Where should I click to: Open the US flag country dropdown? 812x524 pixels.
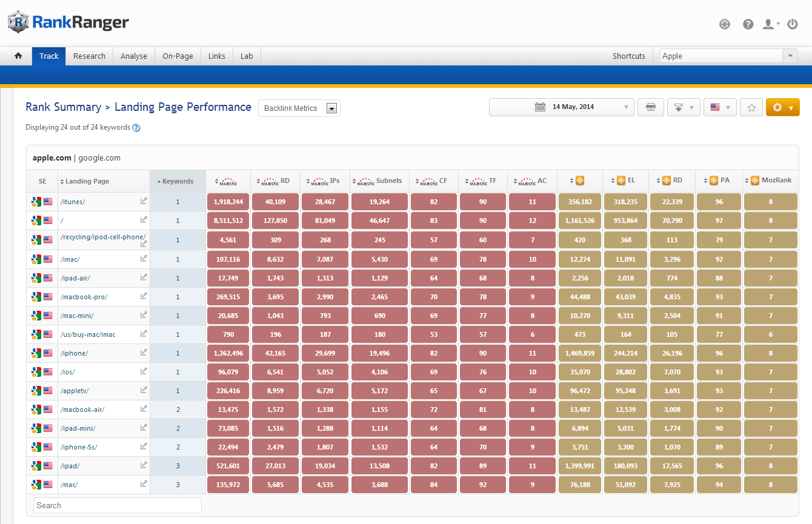click(720, 107)
